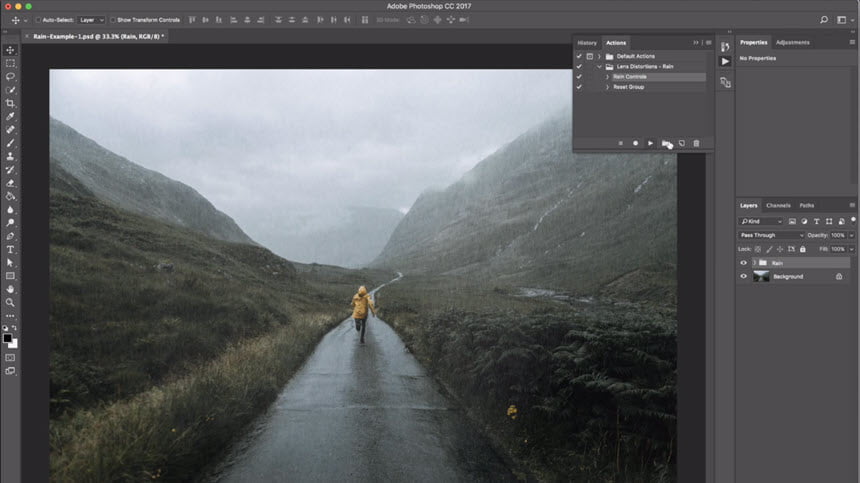This screenshot has height=483, width=860.
Task: Switch to the Channels tab
Action: 778,206
